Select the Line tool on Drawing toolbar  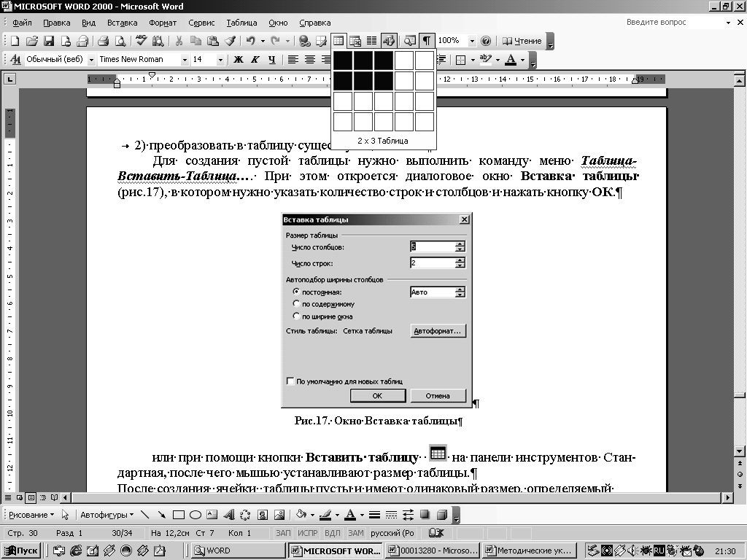tap(145, 515)
